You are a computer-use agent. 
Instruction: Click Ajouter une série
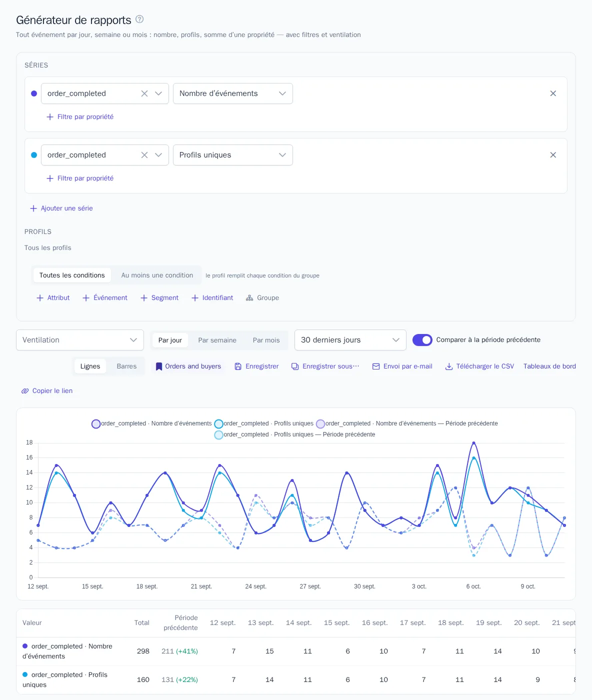coord(61,208)
